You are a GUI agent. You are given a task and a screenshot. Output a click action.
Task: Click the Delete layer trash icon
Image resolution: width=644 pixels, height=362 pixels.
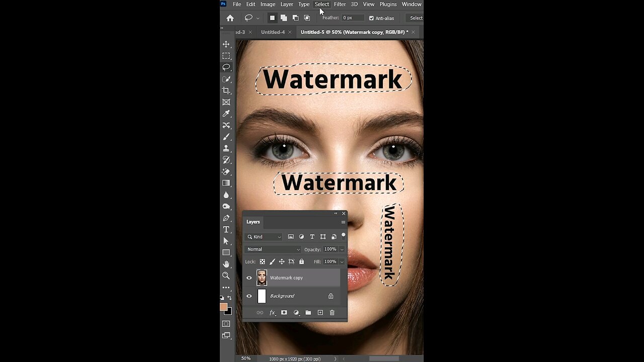pyautogui.click(x=332, y=313)
